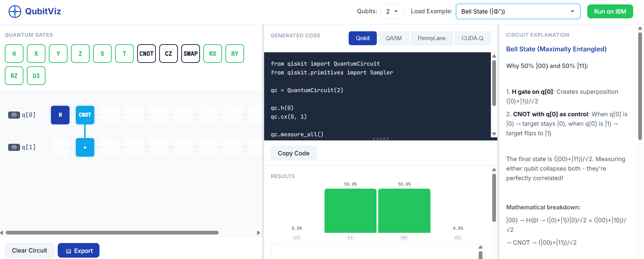The height and width of the screenshot is (259, 644).
Task: Select the CNOT gate from the palette
Action: [146, 54]
